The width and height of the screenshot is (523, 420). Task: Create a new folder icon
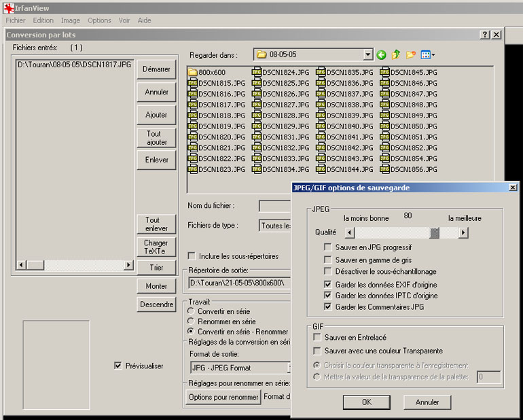411,54
